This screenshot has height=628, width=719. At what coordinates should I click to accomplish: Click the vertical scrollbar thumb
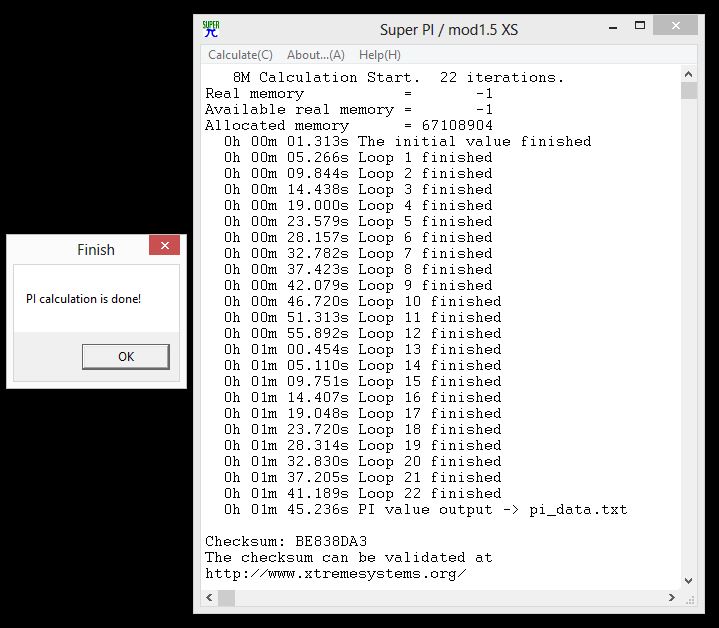pyautogui.click(x=689, y=92)
